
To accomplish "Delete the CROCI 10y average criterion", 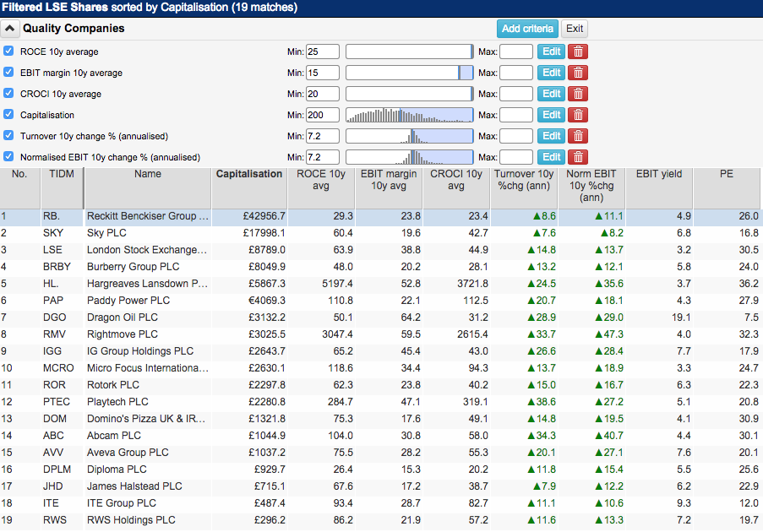I will (x=578, y=94).
